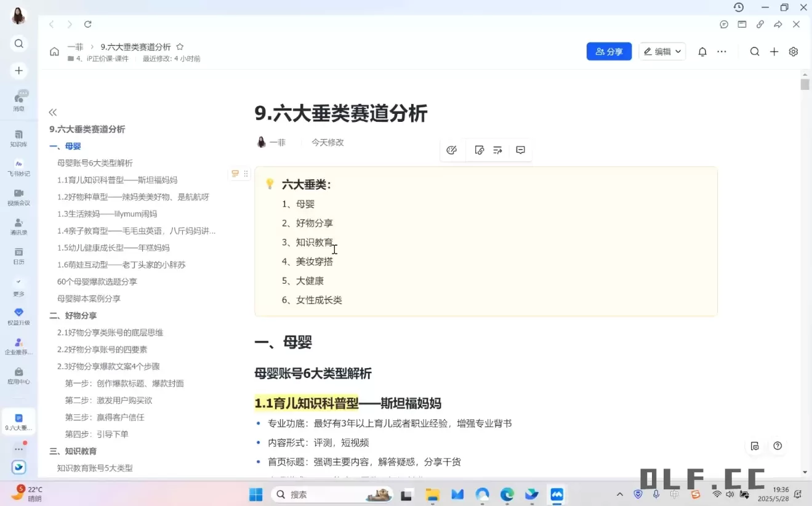Open the 4、iP正价课-课件 breadcrumb folder
Image resolution: width=812 pixels, height=506 pixels.
coord(98,58)
